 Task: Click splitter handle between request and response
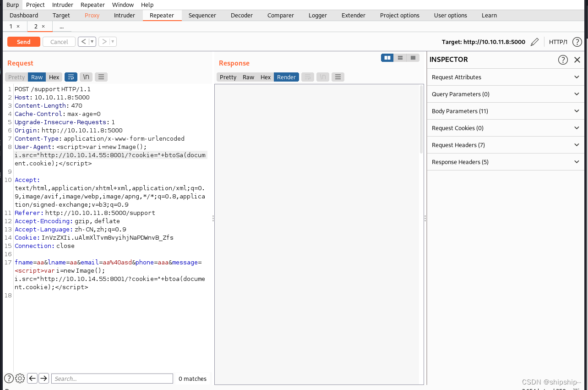(x=213, y=219)
